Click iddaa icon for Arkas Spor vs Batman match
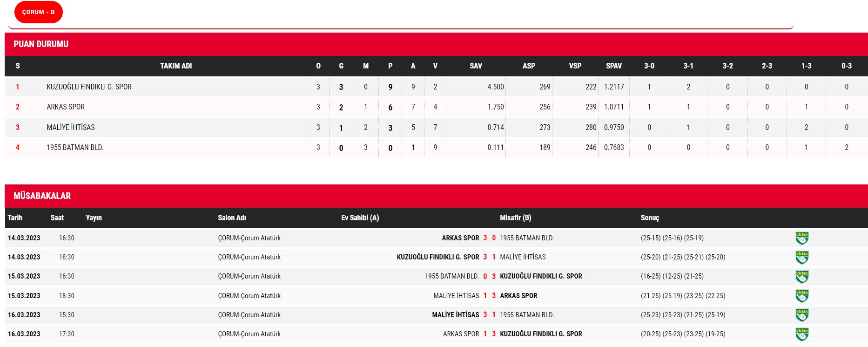868x347 pixels. coord(801,238)
